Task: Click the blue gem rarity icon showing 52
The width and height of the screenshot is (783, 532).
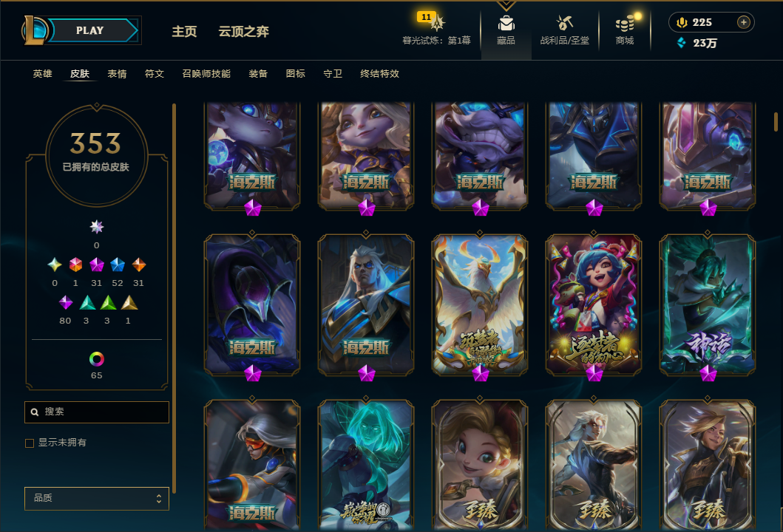Action: coord(118,265)
